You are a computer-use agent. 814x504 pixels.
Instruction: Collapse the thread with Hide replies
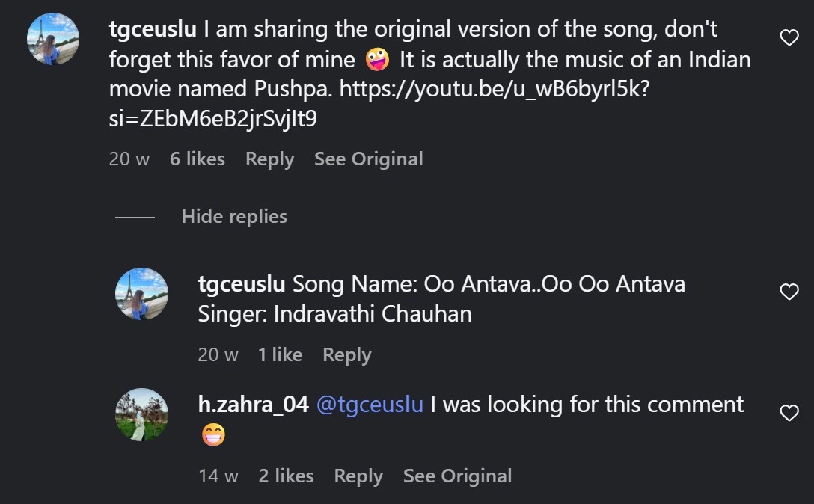[233, 217]
